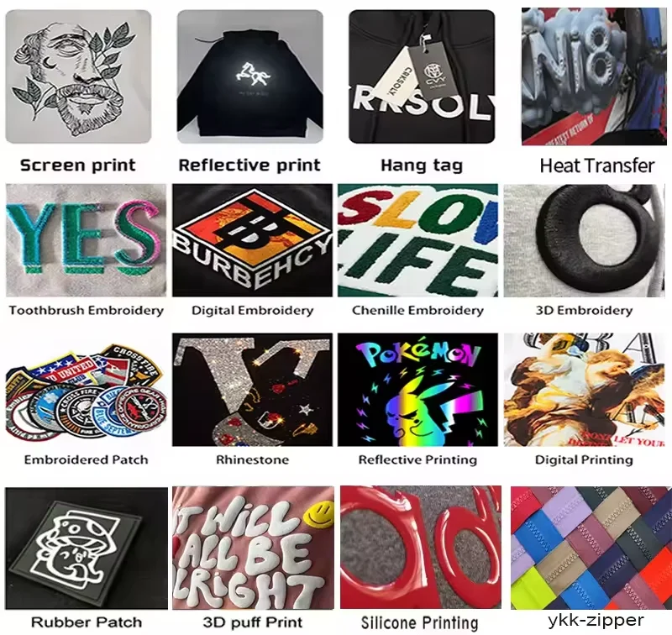Open the Digital Embroidery logo image
Viewport: 672px width, 635px height.
[x=253, y=240]
